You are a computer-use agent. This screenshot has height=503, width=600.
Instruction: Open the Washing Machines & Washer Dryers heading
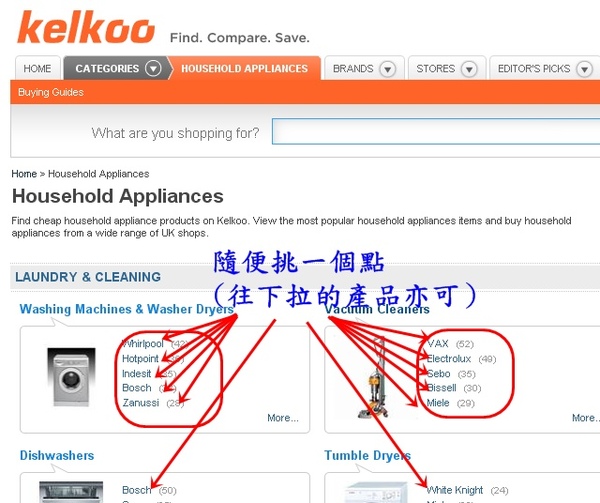[126, 309]
